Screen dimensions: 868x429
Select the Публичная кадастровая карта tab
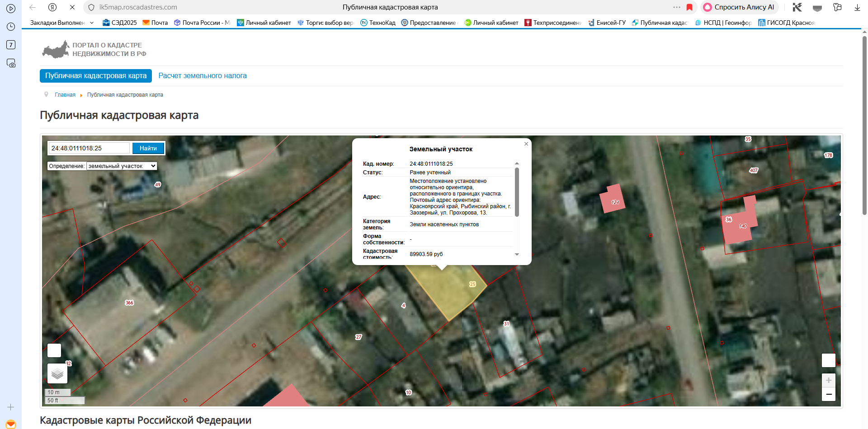pos(96,76)
